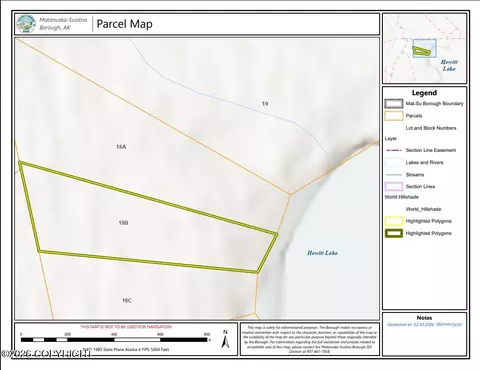Click the Section Line Easement dashed line symbol
The width and height of the screenshot is (480, 370).
pos(394,150)
